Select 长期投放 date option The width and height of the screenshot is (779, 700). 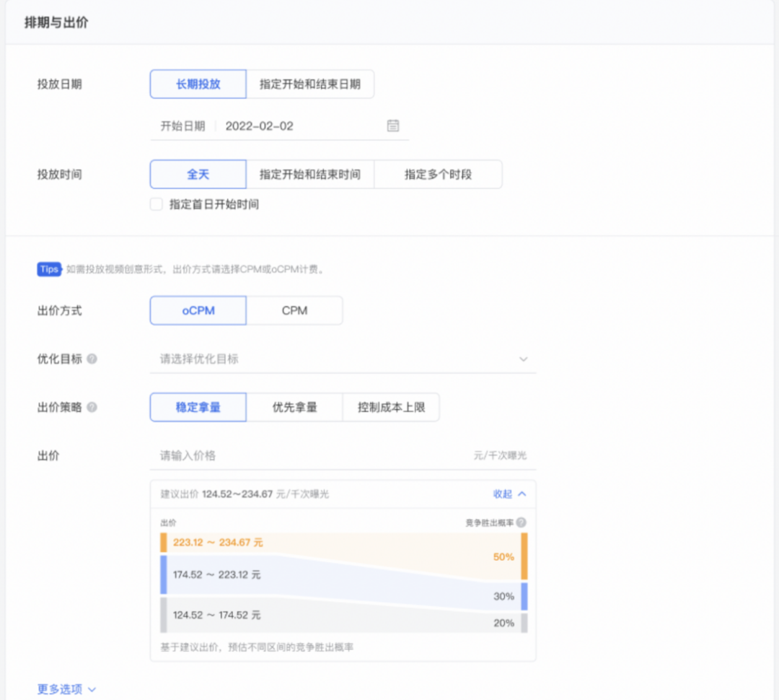[x=198, y=84]
